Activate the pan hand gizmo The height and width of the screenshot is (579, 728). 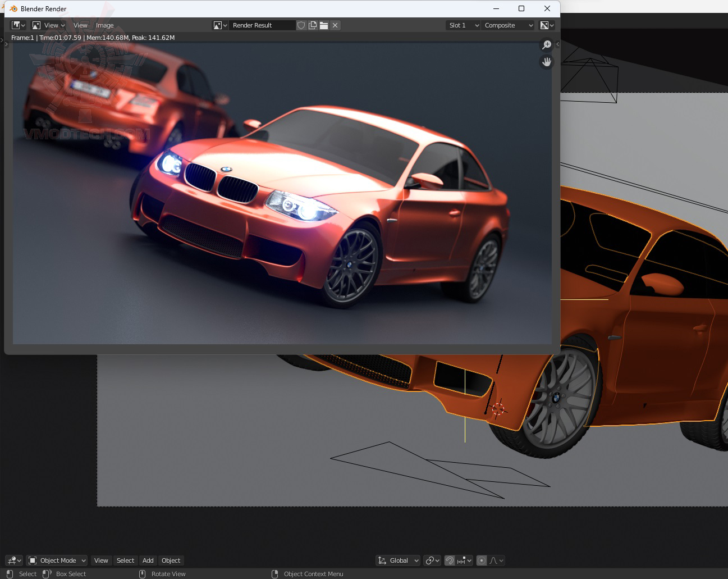click(x=547, y=62)
